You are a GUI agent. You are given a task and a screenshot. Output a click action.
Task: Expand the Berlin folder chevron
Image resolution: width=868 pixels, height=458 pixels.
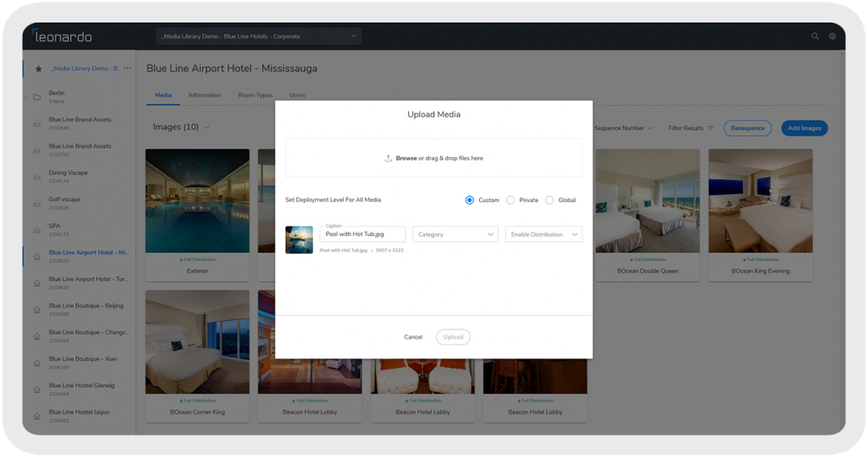click(25, 98)
